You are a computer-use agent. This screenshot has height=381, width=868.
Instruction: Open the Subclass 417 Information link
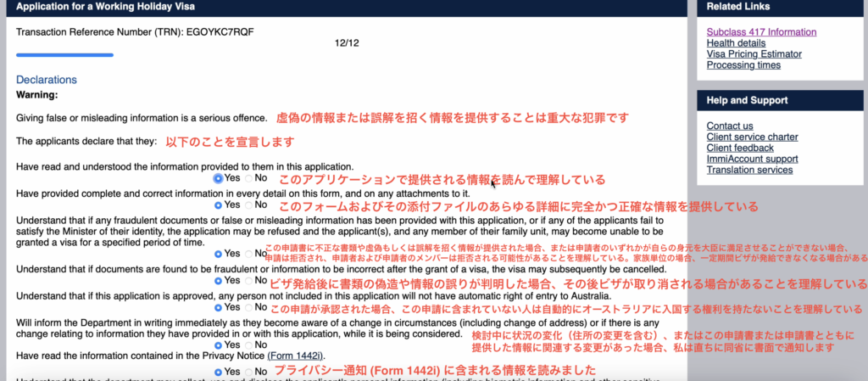pyautogui.click(x=761, y=32)
